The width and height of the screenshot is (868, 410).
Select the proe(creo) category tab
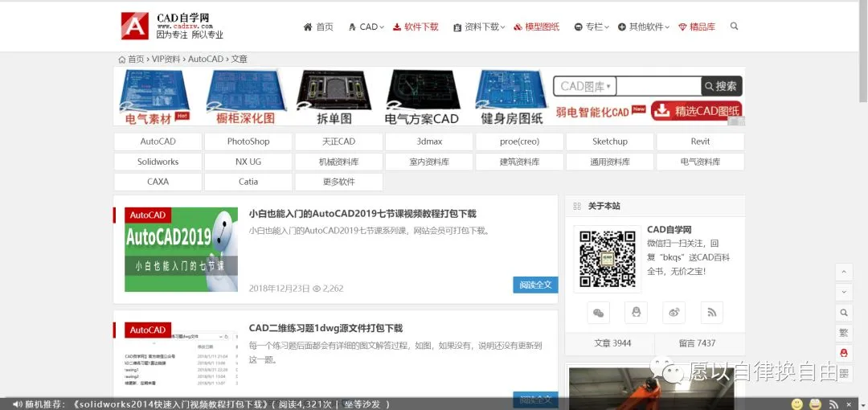click(x=519, y=141)
